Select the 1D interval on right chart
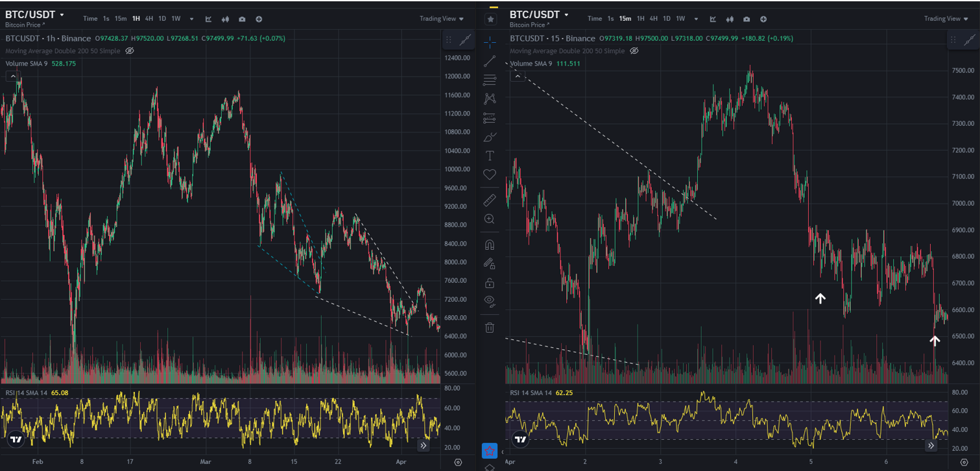This screenshot has height=471, width=980. tap(667, 19)
